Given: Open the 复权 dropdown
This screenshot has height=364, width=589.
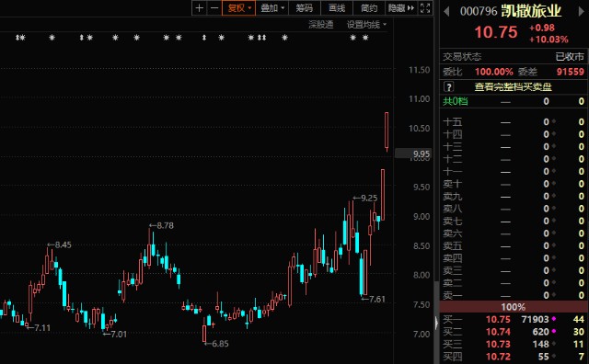Looking at the screenshot, I should click(239, 8).
